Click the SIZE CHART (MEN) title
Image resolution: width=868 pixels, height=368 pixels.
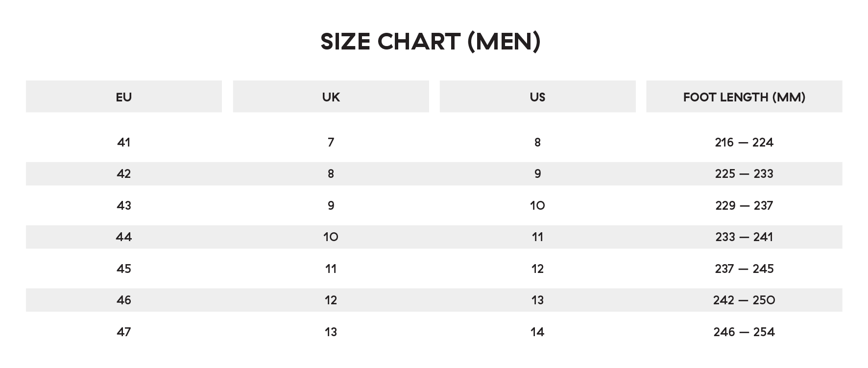(431, 41)
